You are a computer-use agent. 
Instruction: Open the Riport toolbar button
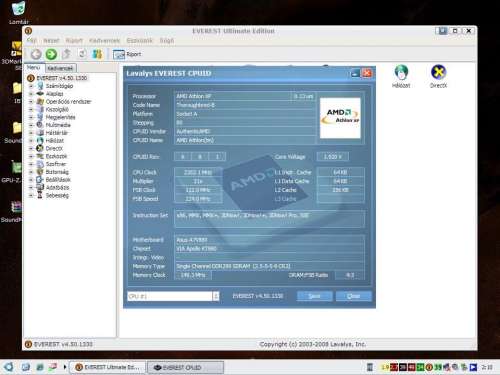tap(127, 54)
